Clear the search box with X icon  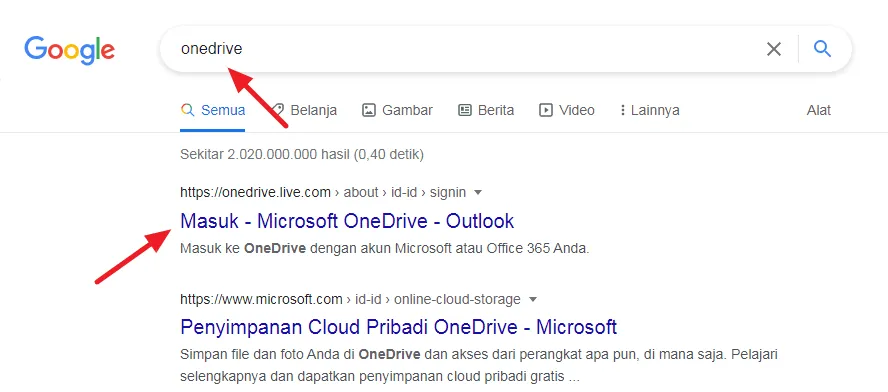[x=774, y=49]
